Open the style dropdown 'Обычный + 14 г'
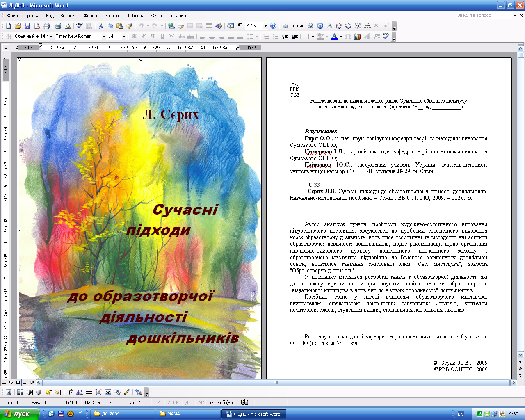Screen dimensions: 525x420 click(51, 37)
